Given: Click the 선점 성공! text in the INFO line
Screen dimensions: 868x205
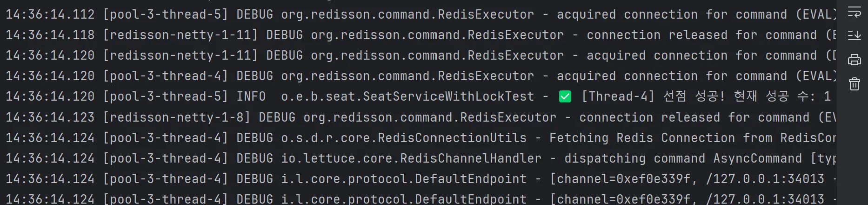Looking at the screenshot, I should tap(694, 96).
